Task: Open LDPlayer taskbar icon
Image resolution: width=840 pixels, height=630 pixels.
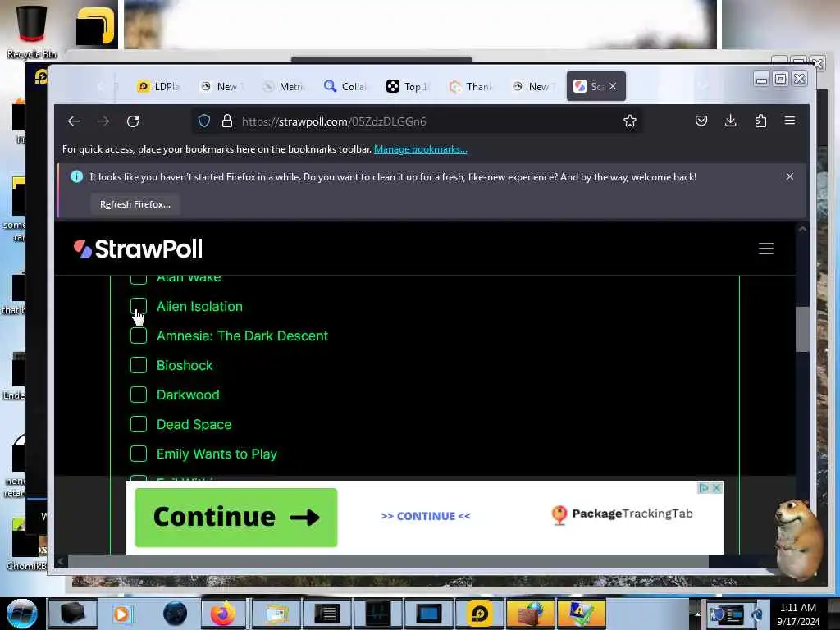Action: (479, 614)
